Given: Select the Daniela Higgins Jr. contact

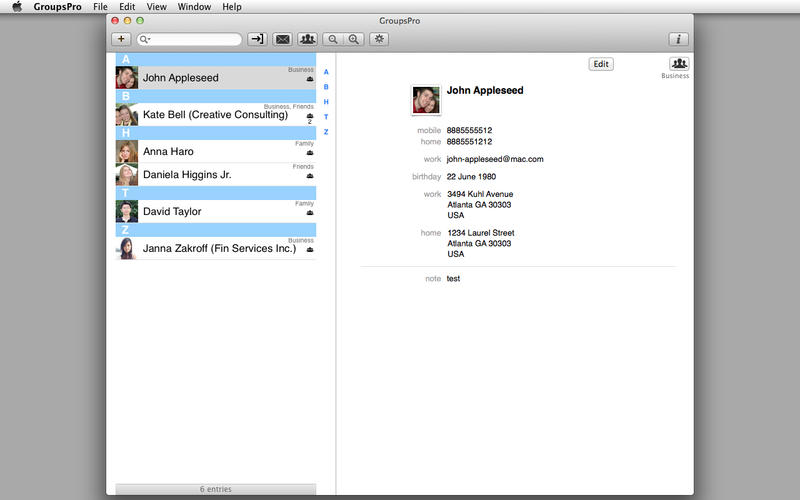Looking at the screenshot, I should point(216,174).
